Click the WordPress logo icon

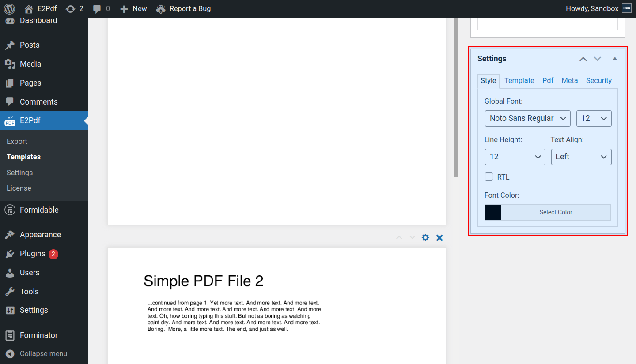(x=9, y=9)
